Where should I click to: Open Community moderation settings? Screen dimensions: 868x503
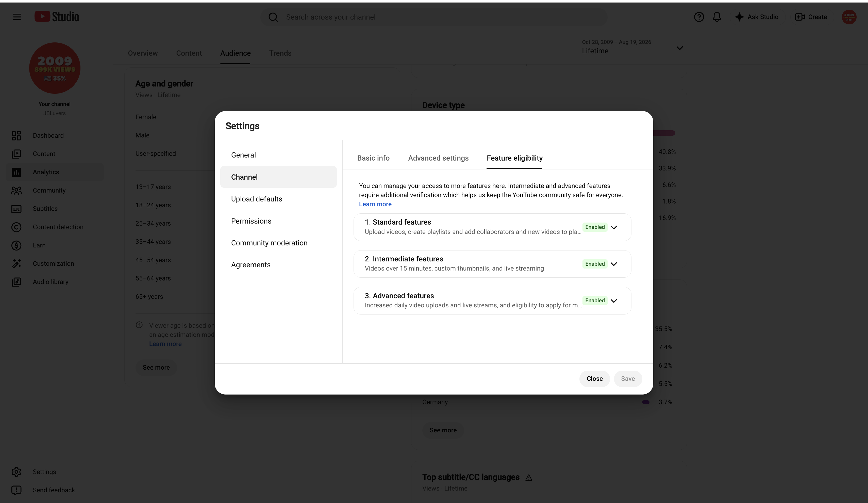pos(278,243)
